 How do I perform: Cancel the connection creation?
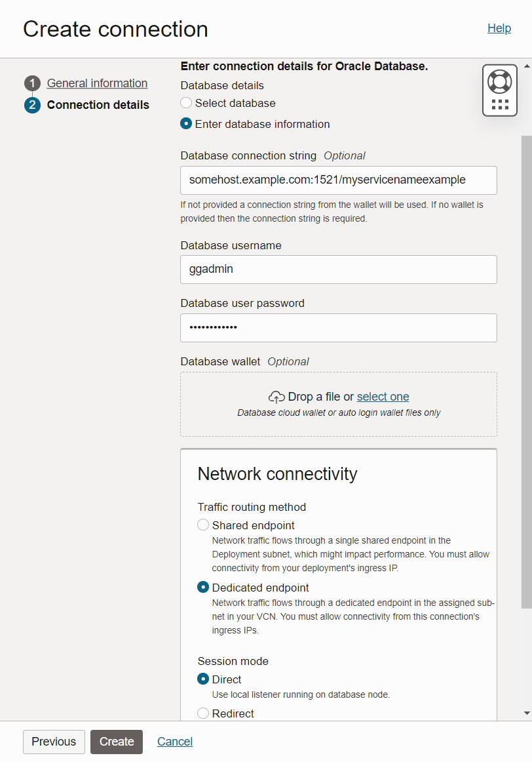point(174,742)
